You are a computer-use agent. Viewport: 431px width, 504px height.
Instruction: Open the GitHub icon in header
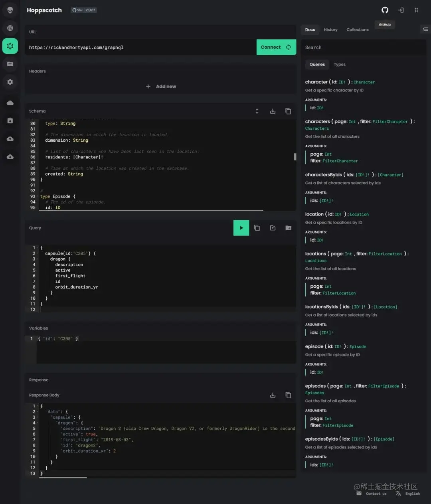point(385,10)
